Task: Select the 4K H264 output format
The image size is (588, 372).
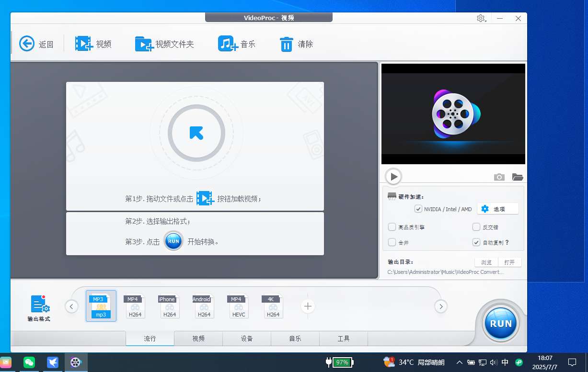Action: 273,306
